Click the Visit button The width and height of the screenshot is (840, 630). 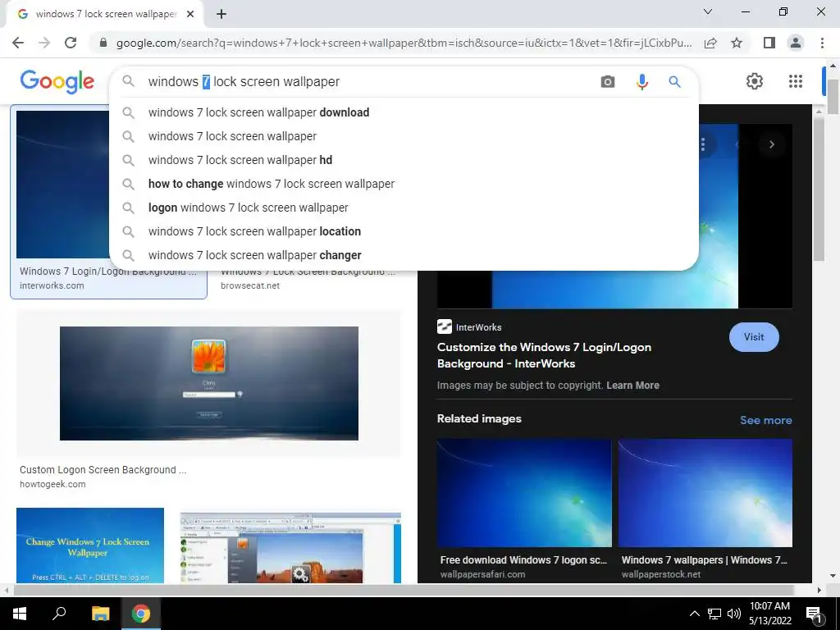[754, 337]
